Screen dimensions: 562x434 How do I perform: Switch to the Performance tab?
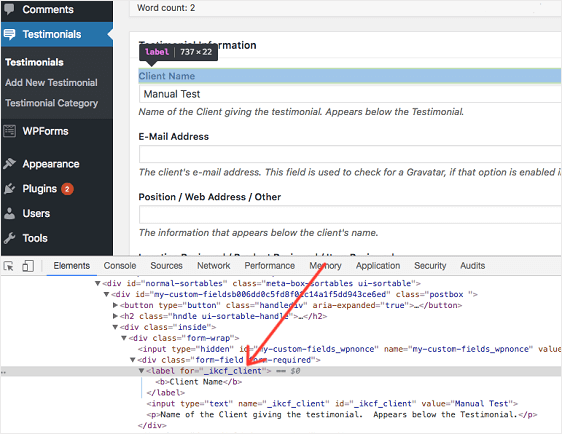[x=270, y=266]
